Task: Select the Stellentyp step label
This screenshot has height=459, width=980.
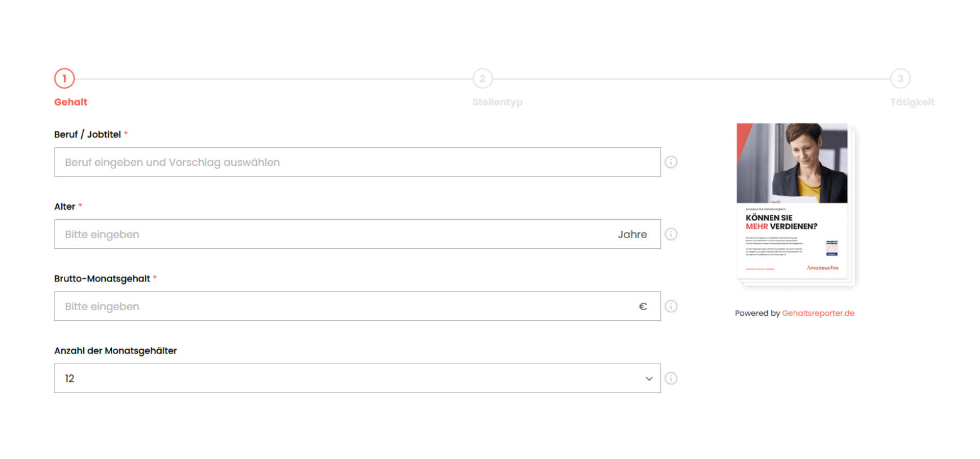Action: pyautogui.click(x=497, y=102)
